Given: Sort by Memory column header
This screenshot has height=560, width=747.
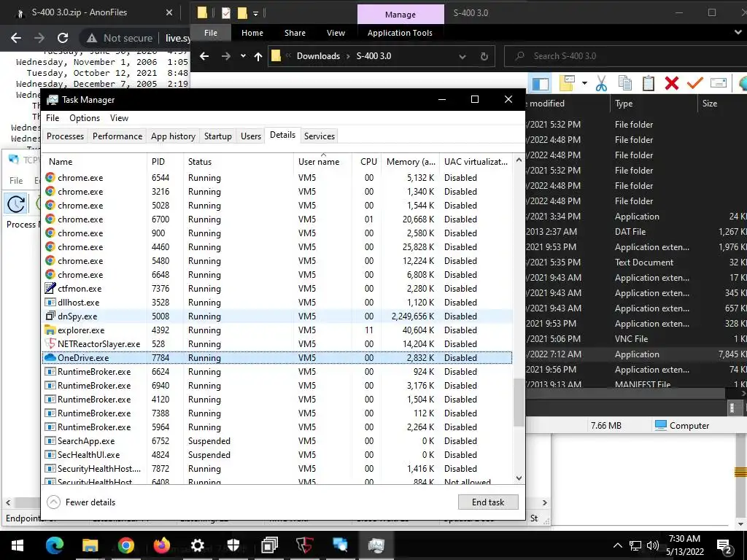Looking at the screenshot, I should coord(410,161).
